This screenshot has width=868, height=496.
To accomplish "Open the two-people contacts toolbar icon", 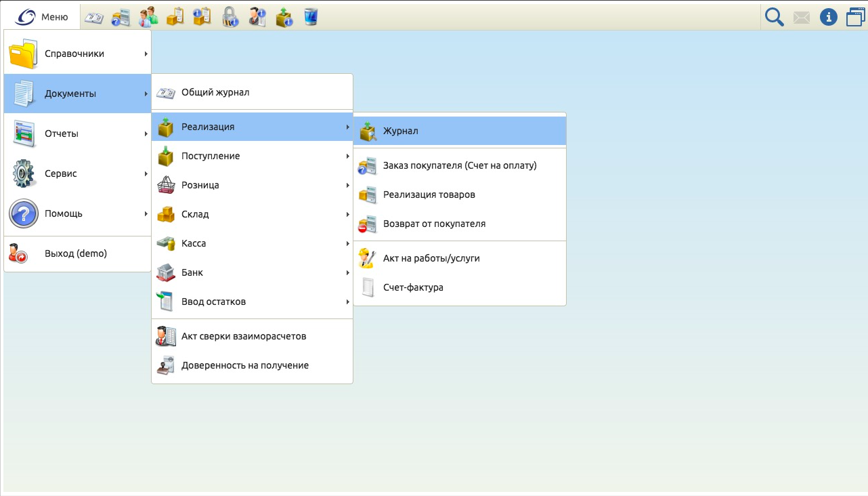I will point(148,17).
